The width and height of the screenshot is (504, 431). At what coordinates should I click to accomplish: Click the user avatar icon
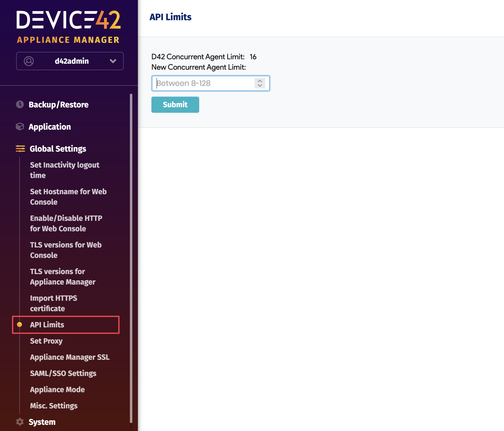pos(29,61)
